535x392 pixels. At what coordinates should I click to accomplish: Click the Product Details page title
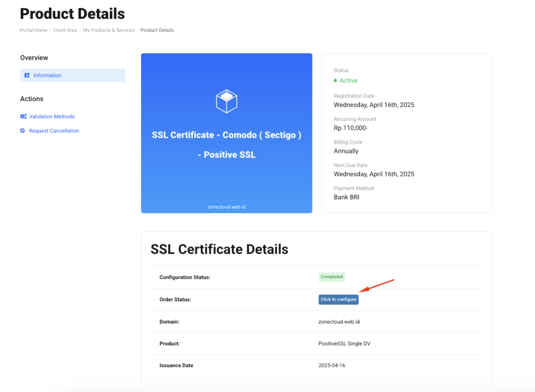72,14
